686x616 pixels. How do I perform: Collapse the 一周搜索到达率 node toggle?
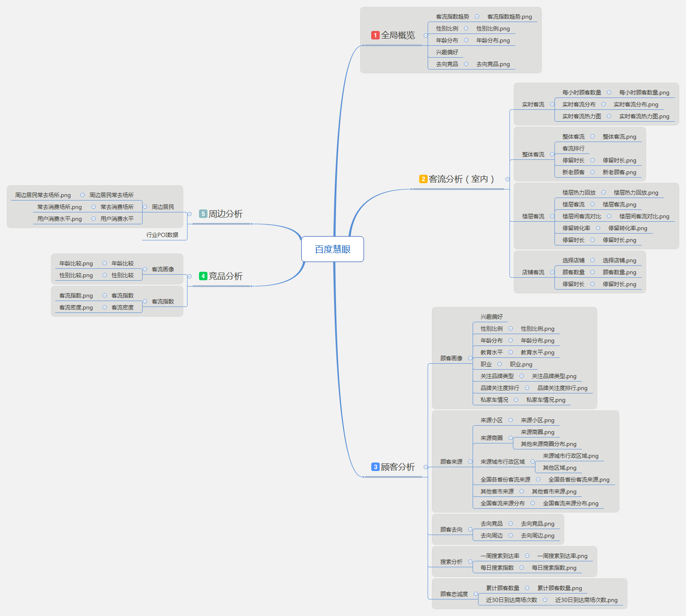click(527, 556)
